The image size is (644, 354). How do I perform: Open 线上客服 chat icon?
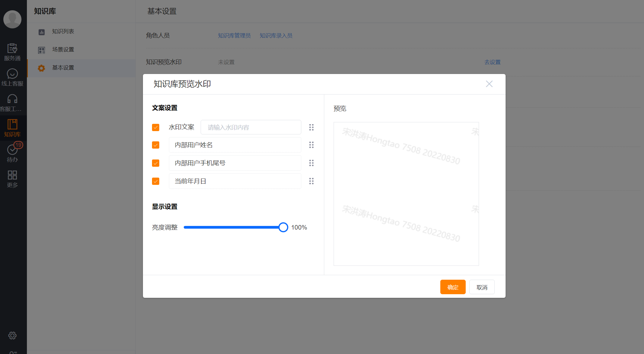pyautogui.click(x=12, y=77)
